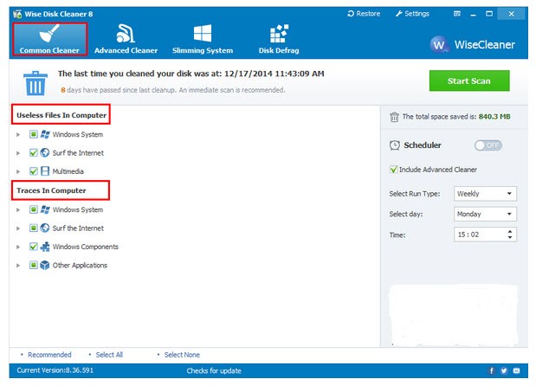Go to the Disk Defrag tab
Screen dimensions: 536x392
pos(279,39)
